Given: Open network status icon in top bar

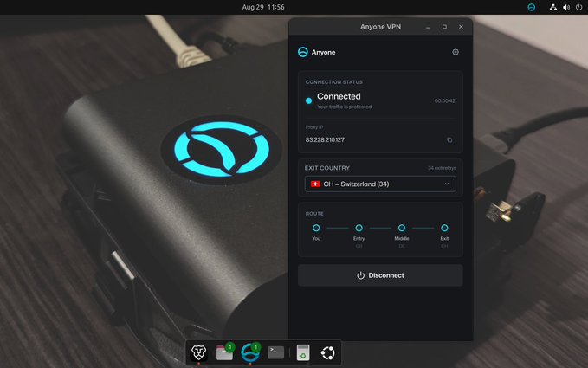Looking at the screenshot, I should 552,7.
